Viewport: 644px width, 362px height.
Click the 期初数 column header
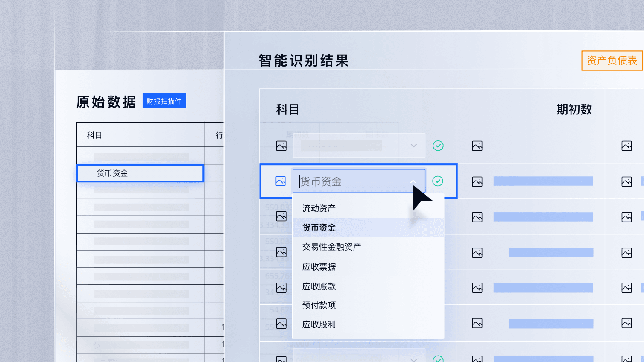click(x=574, y=110)
